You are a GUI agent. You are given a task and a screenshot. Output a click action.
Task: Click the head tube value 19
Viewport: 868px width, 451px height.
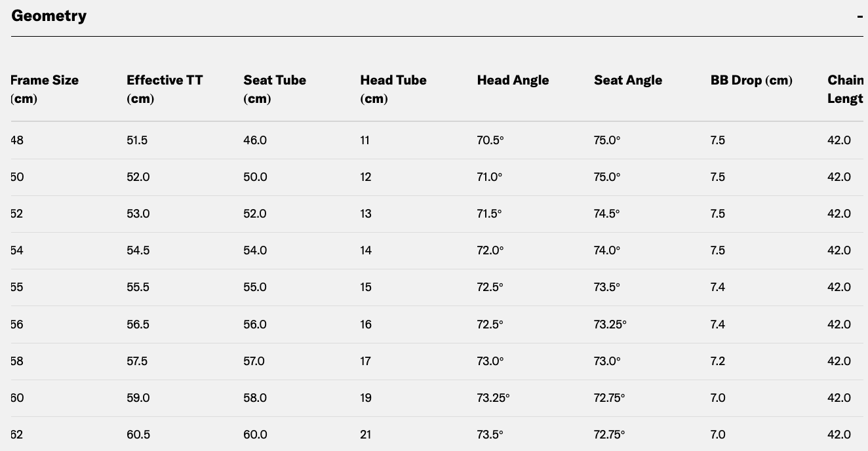point(366,398)
